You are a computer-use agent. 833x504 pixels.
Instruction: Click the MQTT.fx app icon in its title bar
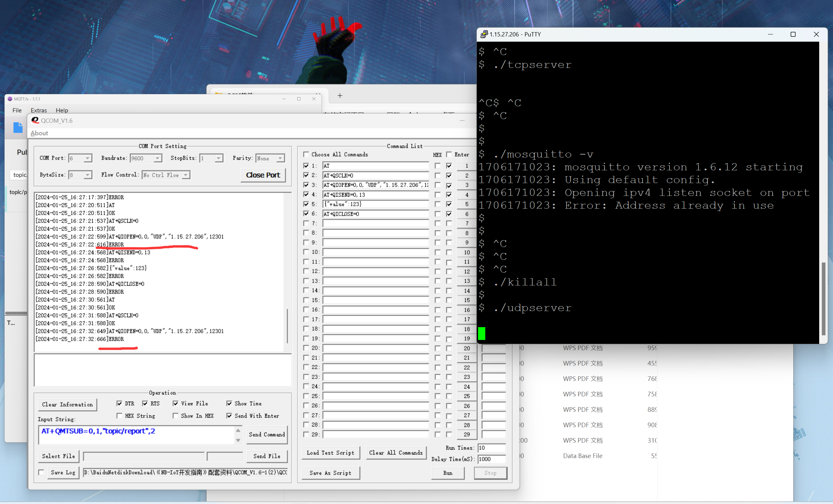tap(10, 99)
